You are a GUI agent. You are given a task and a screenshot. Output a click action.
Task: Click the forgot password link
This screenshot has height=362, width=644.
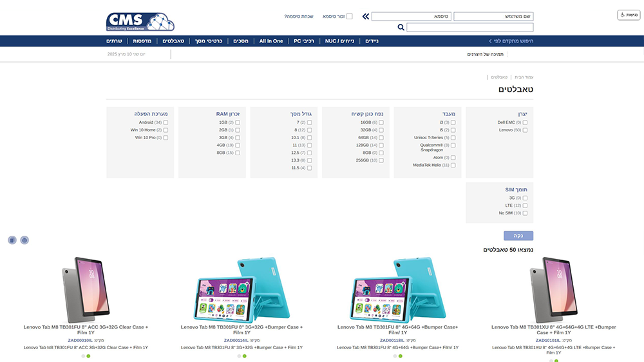tap(299, 16)
